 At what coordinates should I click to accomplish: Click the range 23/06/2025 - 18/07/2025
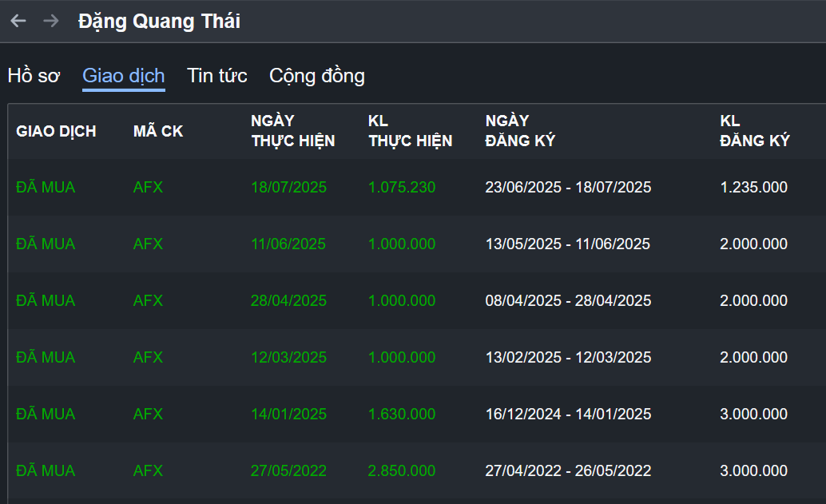point(569,187)
